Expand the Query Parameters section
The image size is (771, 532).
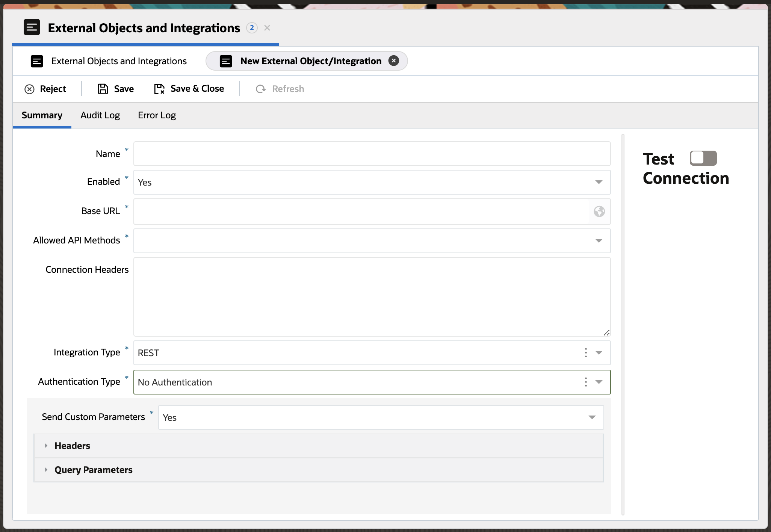(x=47, y=470)
